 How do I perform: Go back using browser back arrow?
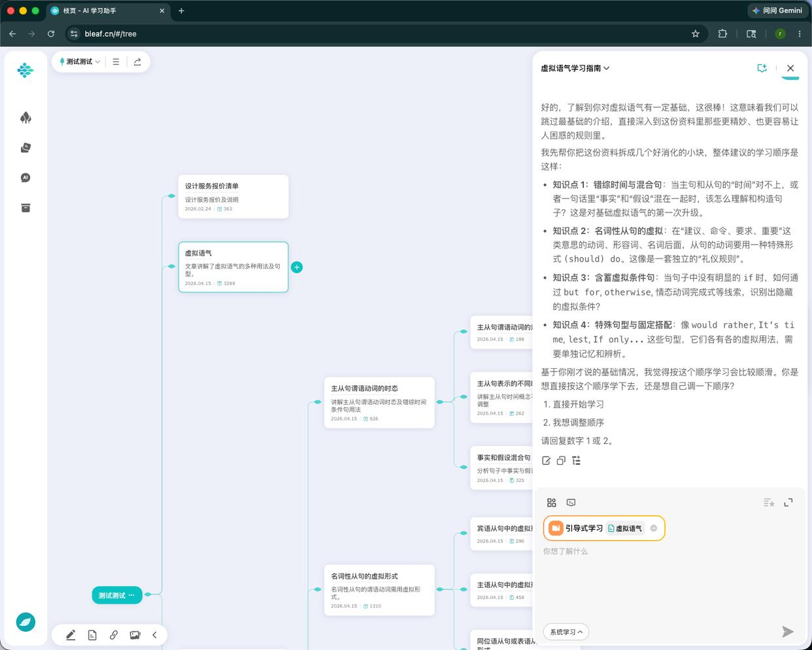point(12,33)
